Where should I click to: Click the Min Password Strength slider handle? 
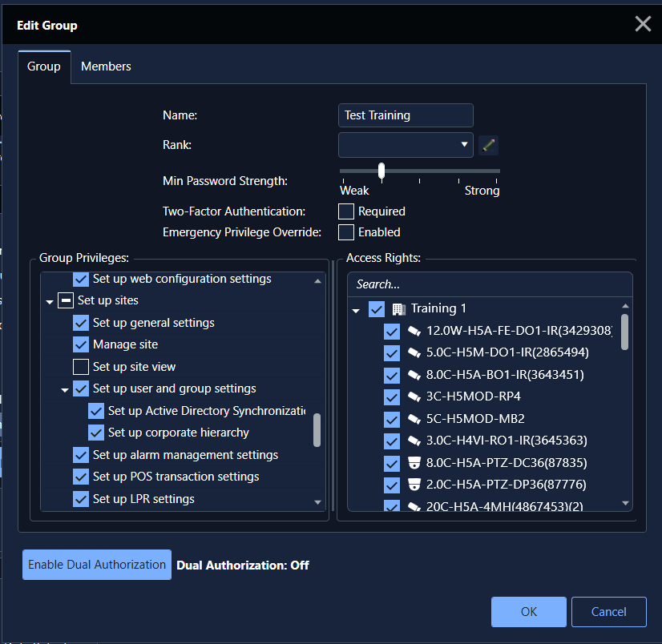381,171
